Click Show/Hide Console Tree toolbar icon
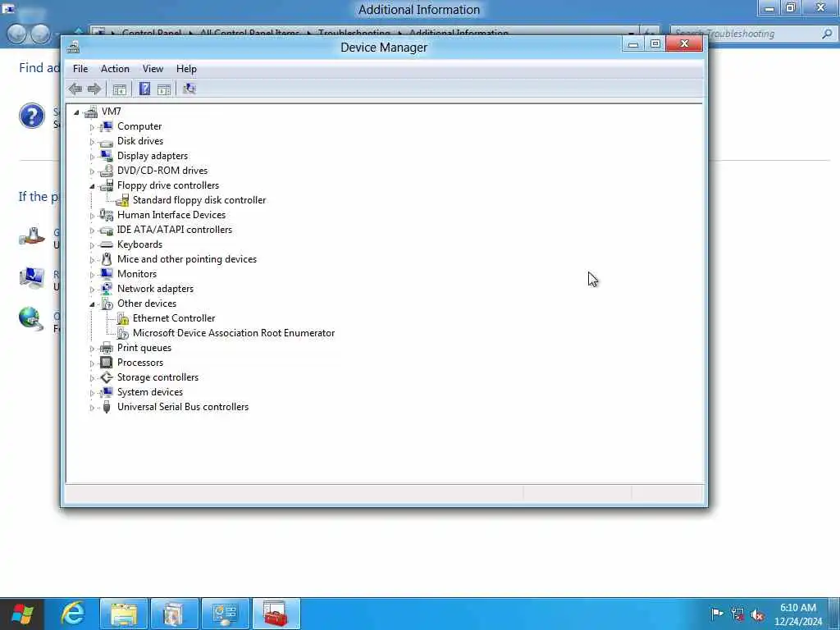 tap(120, 89)
